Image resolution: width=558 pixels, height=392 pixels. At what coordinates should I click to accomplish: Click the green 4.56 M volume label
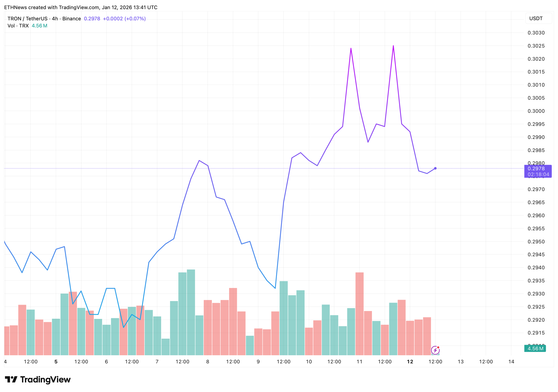point(535,348)
